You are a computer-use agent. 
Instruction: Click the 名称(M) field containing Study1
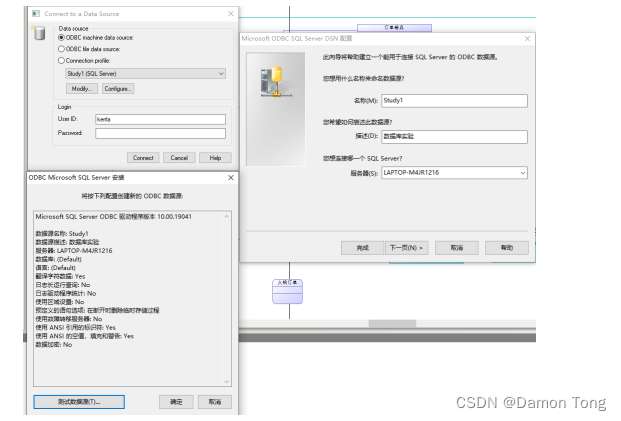click(x=454, y=101)
